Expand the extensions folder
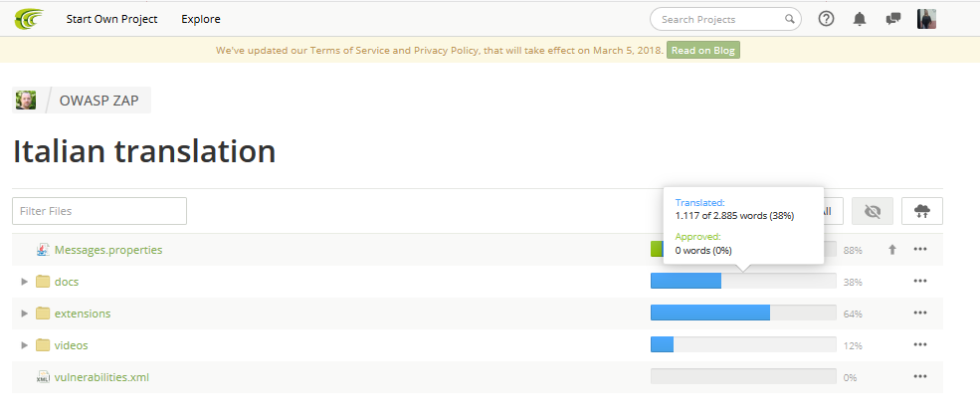Viewport: 980px width, 420px height. 24,314
